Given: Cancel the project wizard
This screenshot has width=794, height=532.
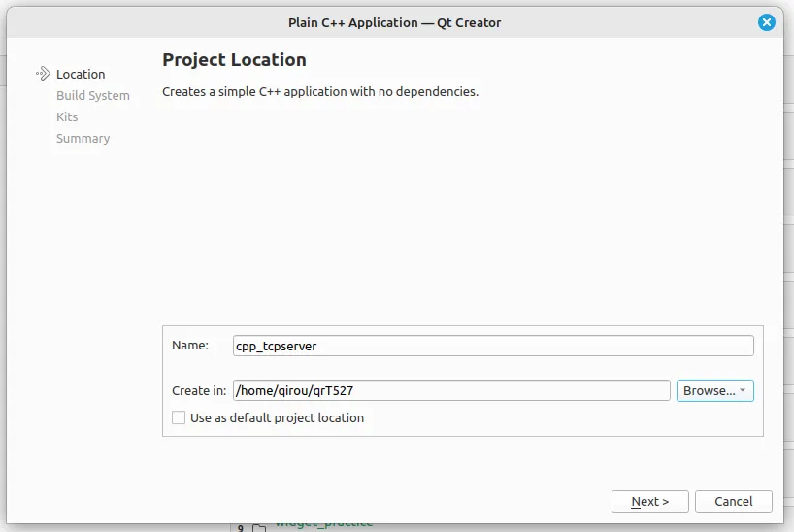Looking at the screenshot, I should click(x=733, y=501).
